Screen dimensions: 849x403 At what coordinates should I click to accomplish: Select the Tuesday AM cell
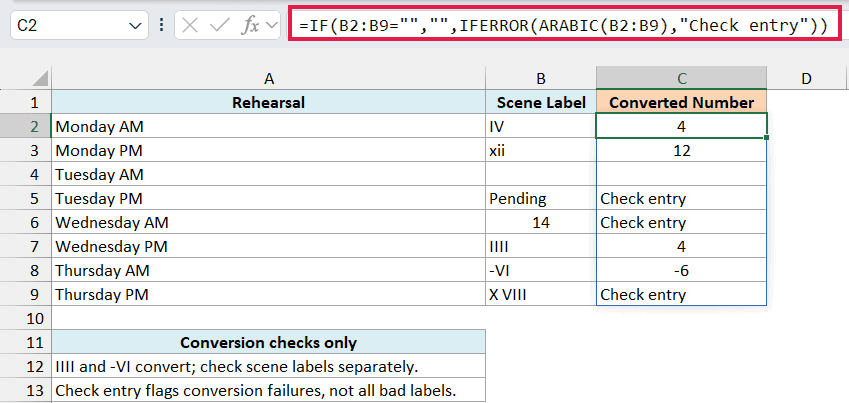(269, 174)
